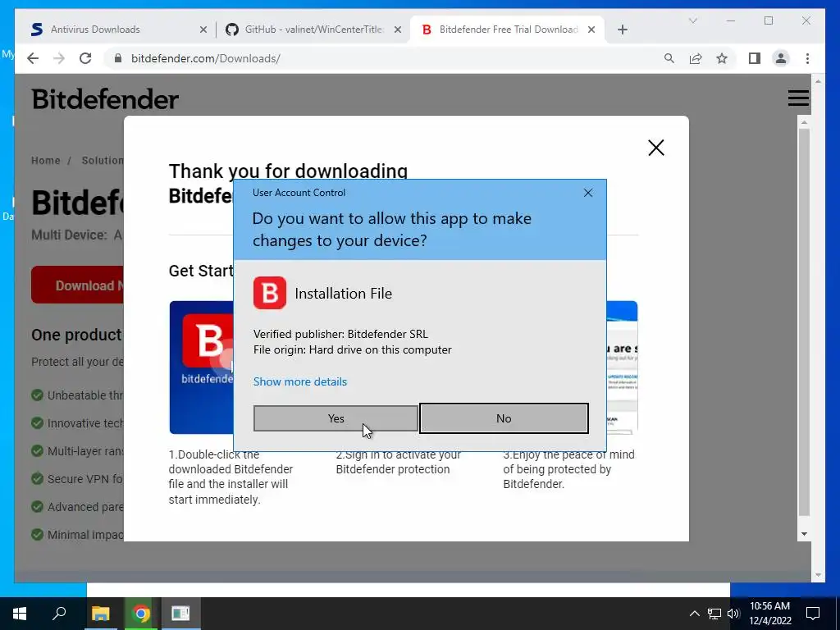Open network status tray icon
Image resolution: width=840 pixels, height=630 pixels.
714,614
